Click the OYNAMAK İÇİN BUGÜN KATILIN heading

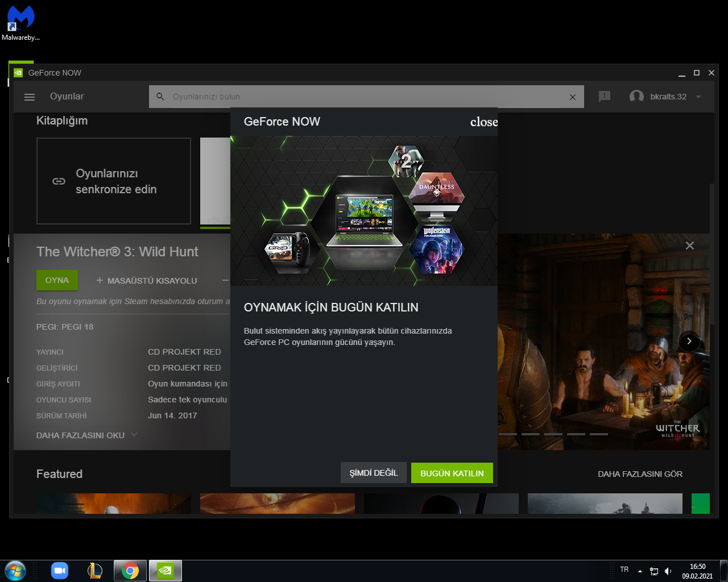click(331, 307)
